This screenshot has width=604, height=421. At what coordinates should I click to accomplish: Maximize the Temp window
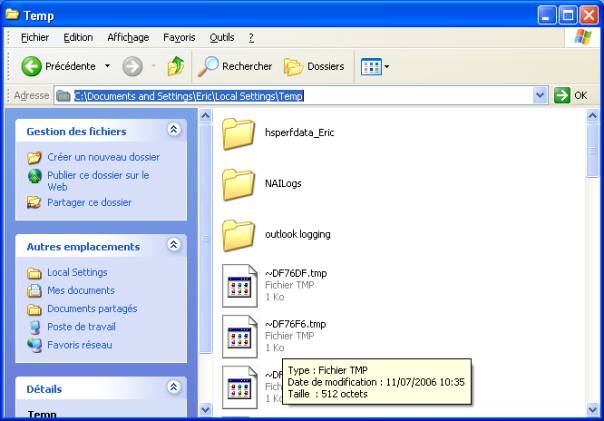click(568, 15)
